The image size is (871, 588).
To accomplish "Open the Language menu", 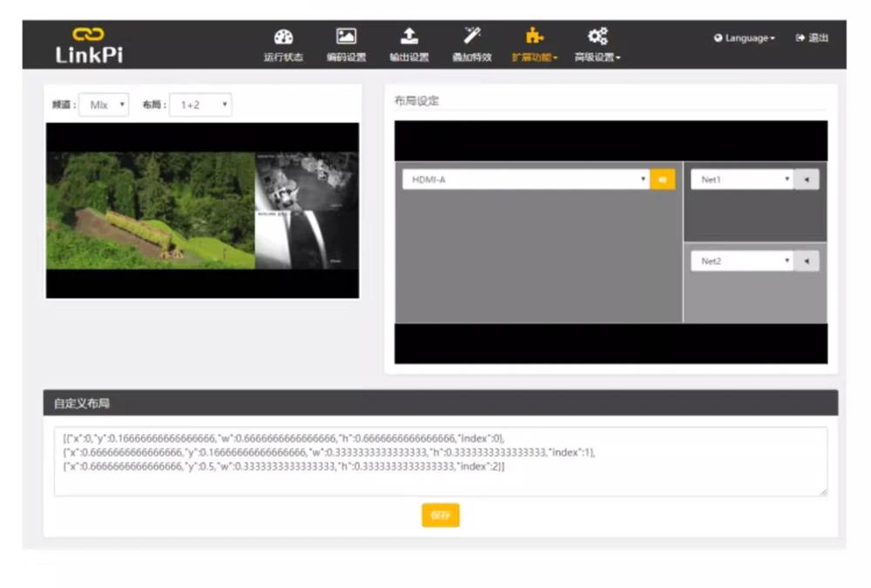I will point(744,38).
